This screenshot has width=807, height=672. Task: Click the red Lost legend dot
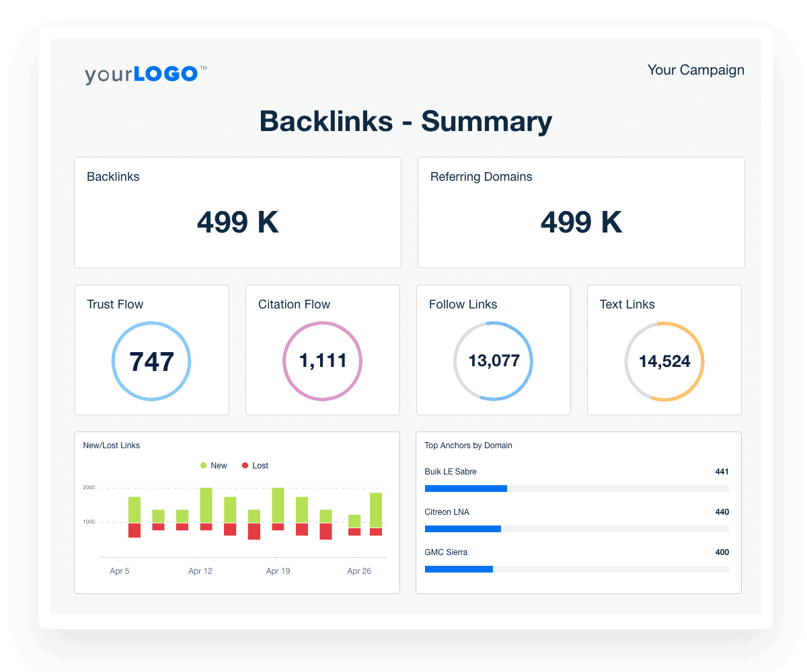click(x=245, y=466)
